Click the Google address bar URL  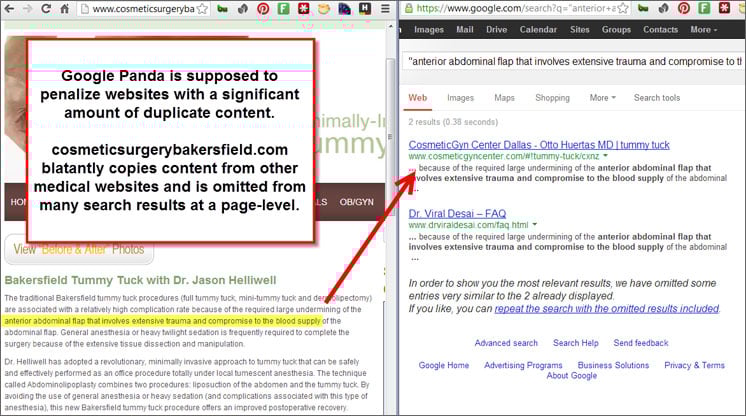(x=516, y=8)
